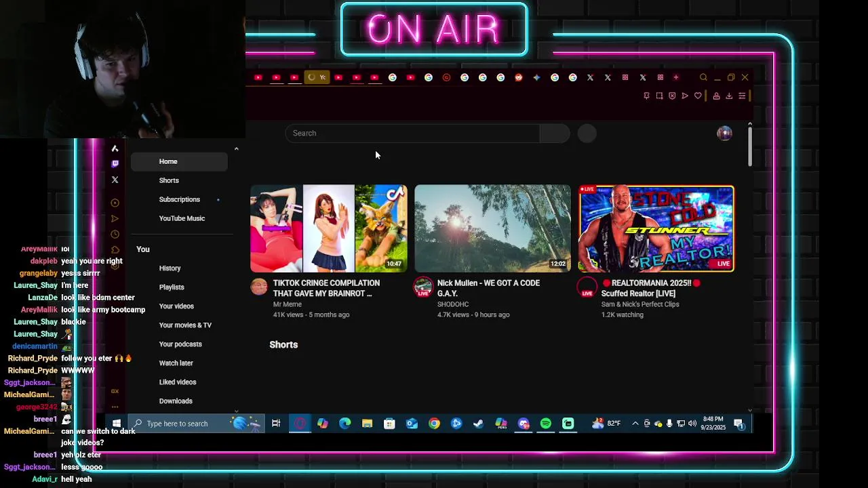Click the Windows 'Type here to search' box

click(x=195, y=424)
